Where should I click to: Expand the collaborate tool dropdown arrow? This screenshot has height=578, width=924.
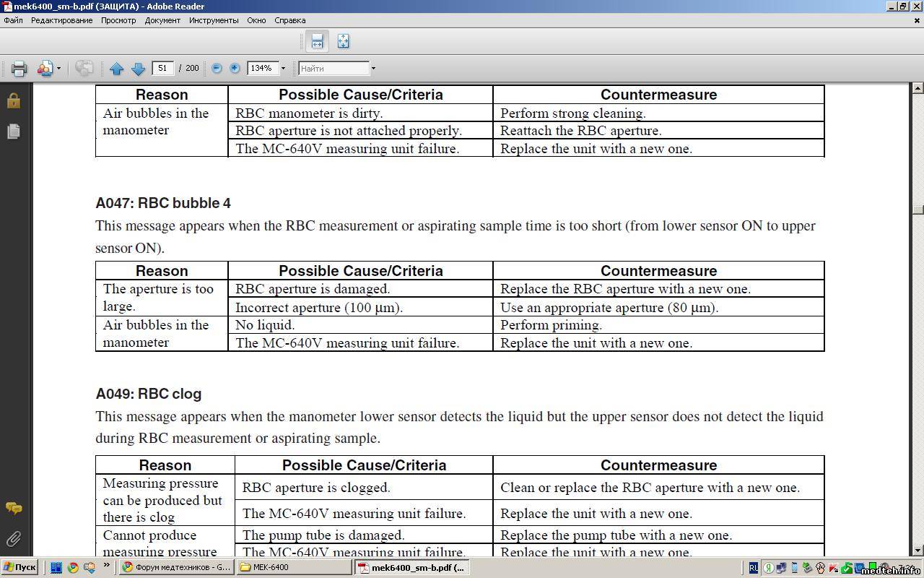coord(58,69)
